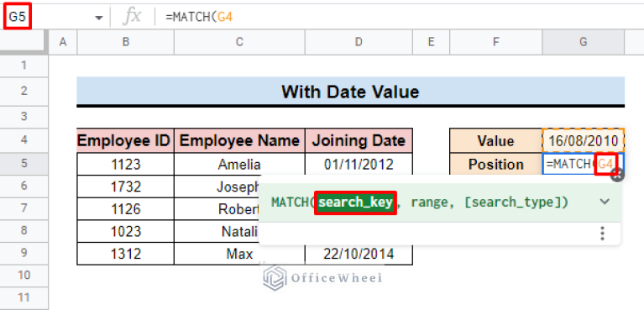Viewport: 644px width, 310px height.
Task: Click the 'Employee Name' header cell
Action: pos(239,140)
